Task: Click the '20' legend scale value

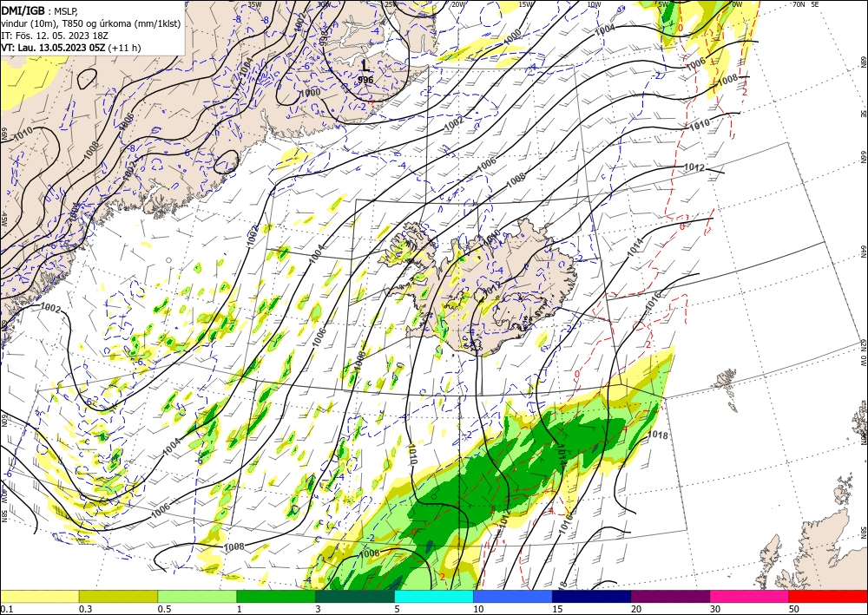Action: (x=636, y=609)
